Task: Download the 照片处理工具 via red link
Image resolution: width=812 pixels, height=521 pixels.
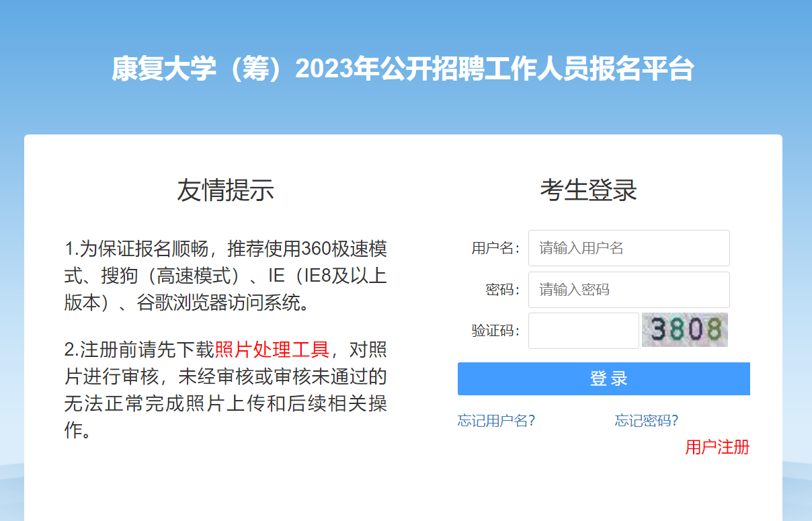Action: 272,350
